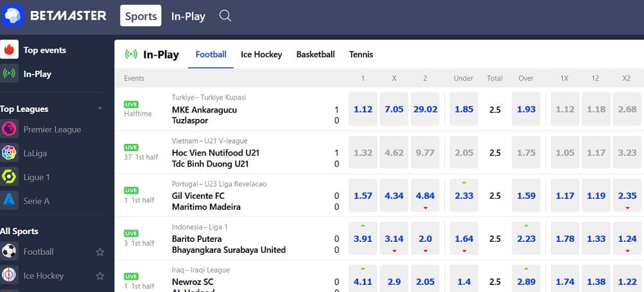
Task: Select the LaLiga logo icon
Action: pyautogui.click(x=9, y=153)
